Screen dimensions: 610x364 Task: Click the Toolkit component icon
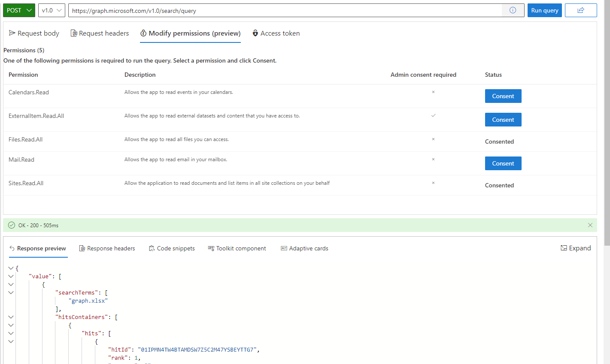point(211,248)
